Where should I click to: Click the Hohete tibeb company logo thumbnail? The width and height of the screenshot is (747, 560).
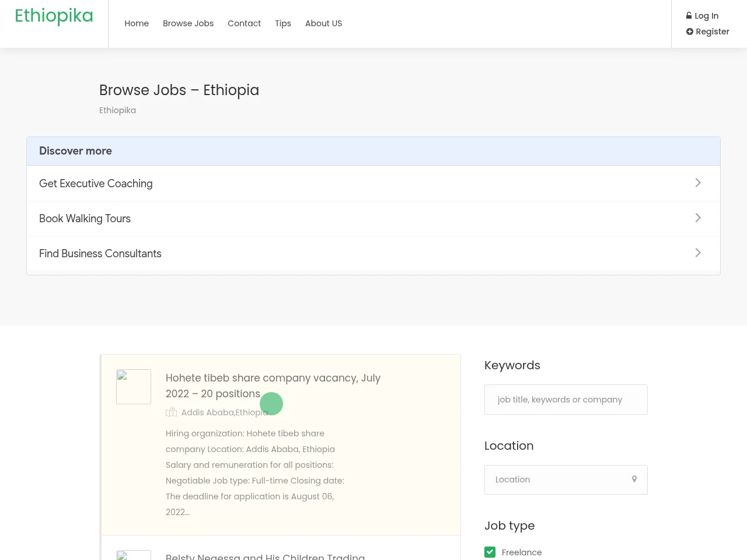point(134,387)
